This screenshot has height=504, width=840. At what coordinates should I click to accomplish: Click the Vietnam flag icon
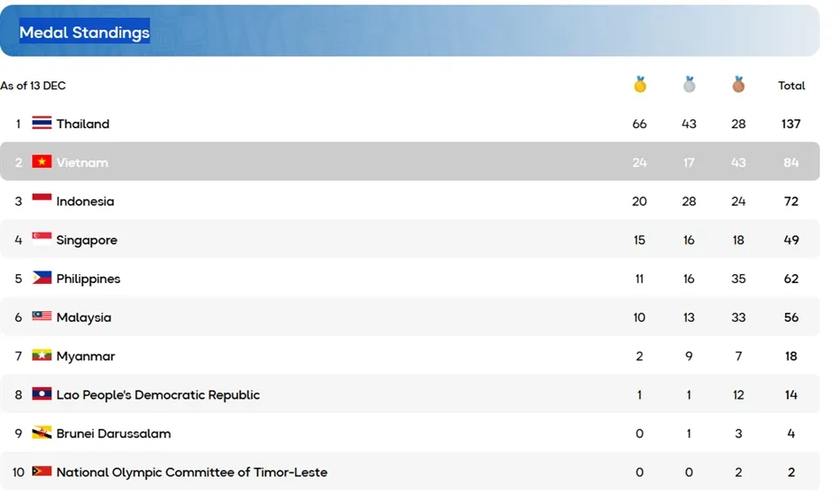42,162
